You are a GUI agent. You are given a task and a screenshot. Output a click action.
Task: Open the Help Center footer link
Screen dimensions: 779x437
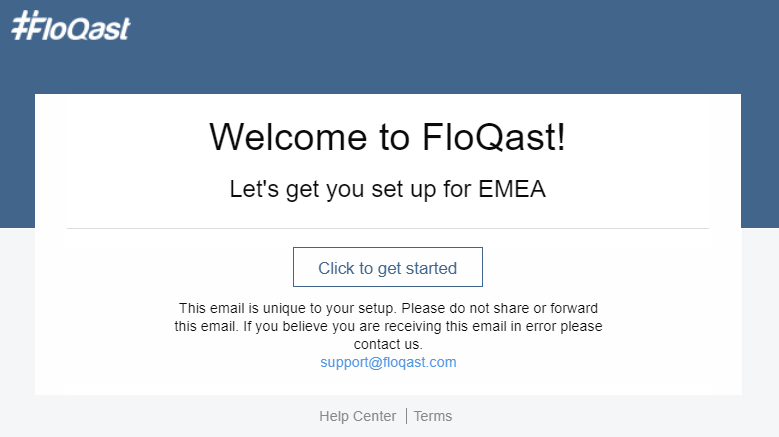click(x=358, y=416)
